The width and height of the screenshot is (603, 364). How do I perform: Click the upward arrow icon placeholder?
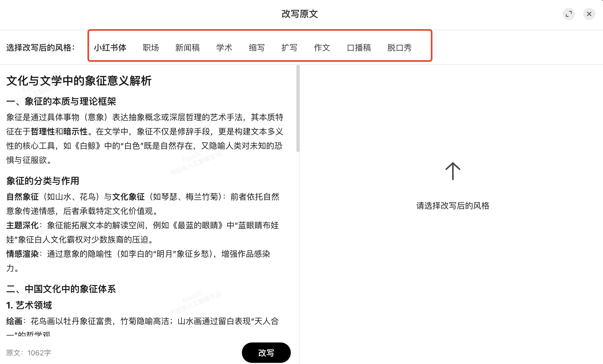click(x=453, y=171)
